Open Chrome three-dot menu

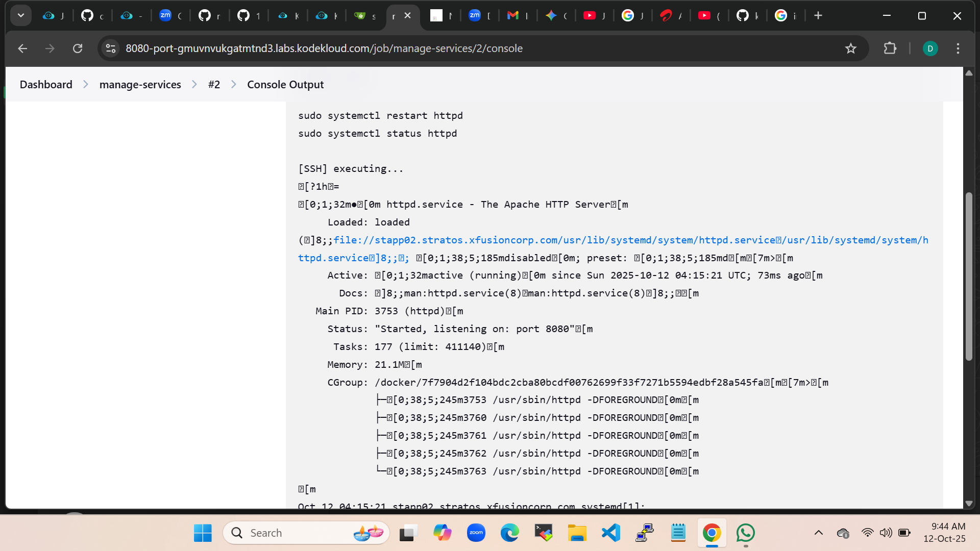click(x=958, y=48)
